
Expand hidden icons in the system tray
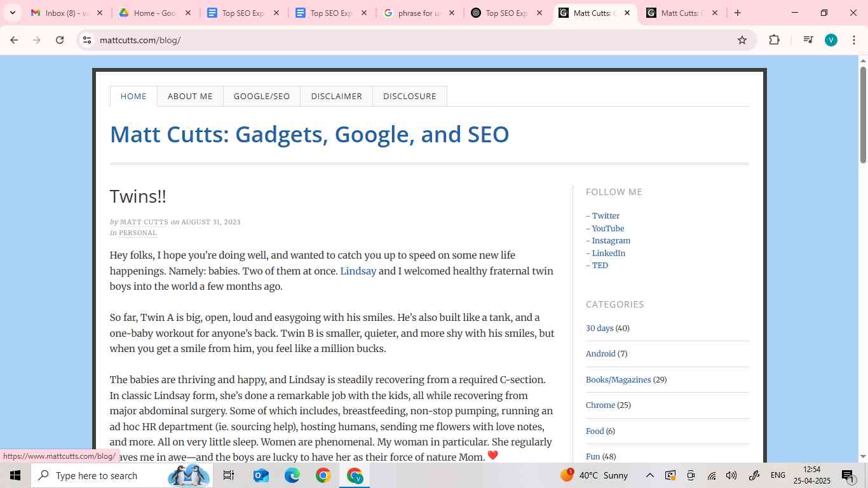point(649,475)
